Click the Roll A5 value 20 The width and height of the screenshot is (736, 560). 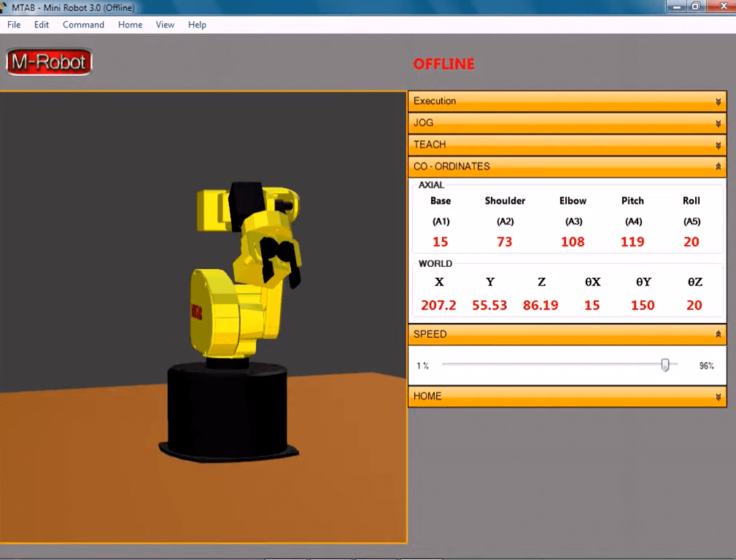click(692, 242)
